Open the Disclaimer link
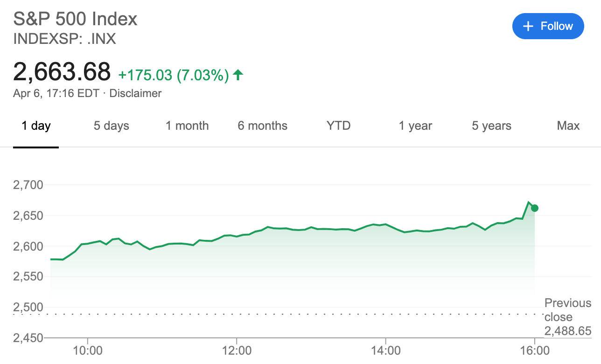 [x=135, y=93]
